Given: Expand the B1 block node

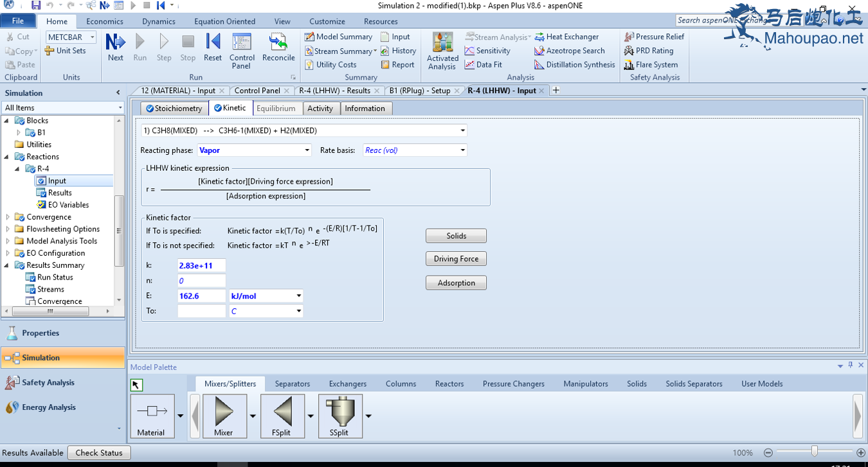Looking at the screenshot, I should 19,132.
